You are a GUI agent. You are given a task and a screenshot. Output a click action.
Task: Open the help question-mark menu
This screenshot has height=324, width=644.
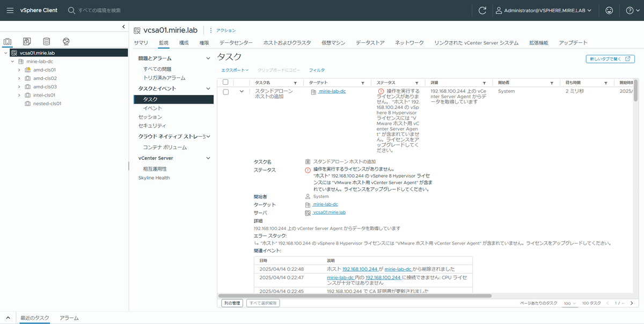pyautogui.click(x=633, y=10)
